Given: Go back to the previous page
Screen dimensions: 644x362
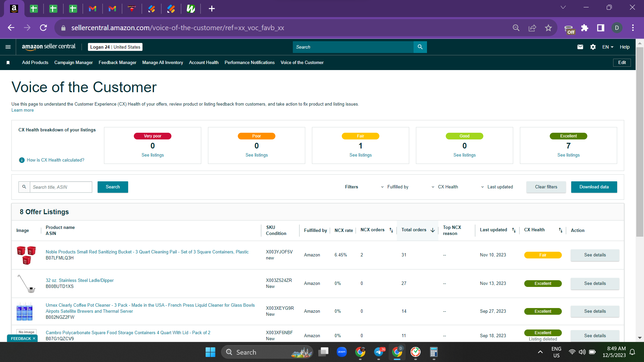Looking at the screenshot, I should point(11,28).
